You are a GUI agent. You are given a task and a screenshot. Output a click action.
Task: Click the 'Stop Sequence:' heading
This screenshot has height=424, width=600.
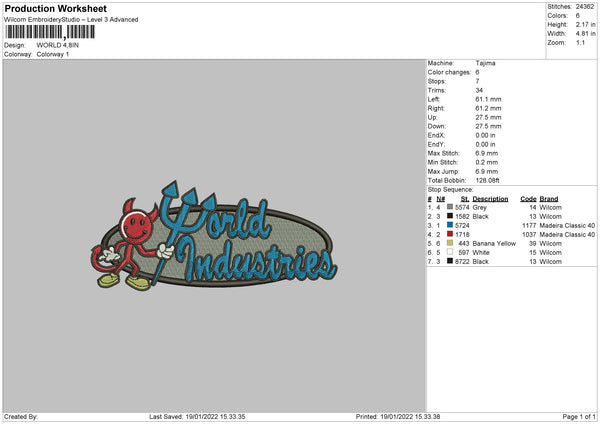pos(450,190)
